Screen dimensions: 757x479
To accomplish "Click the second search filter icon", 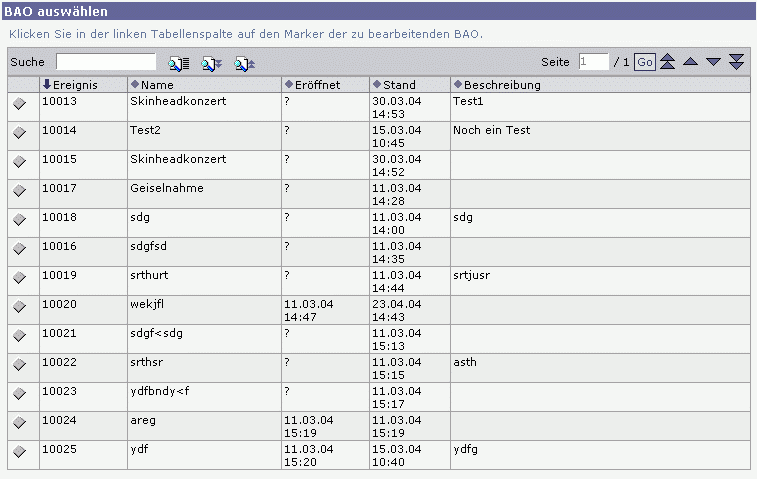I will pyautogui.click(x=212, y=63).
